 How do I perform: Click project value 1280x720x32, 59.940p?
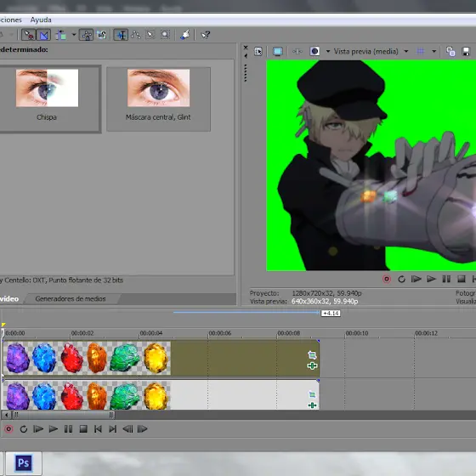tap(326, 293)
